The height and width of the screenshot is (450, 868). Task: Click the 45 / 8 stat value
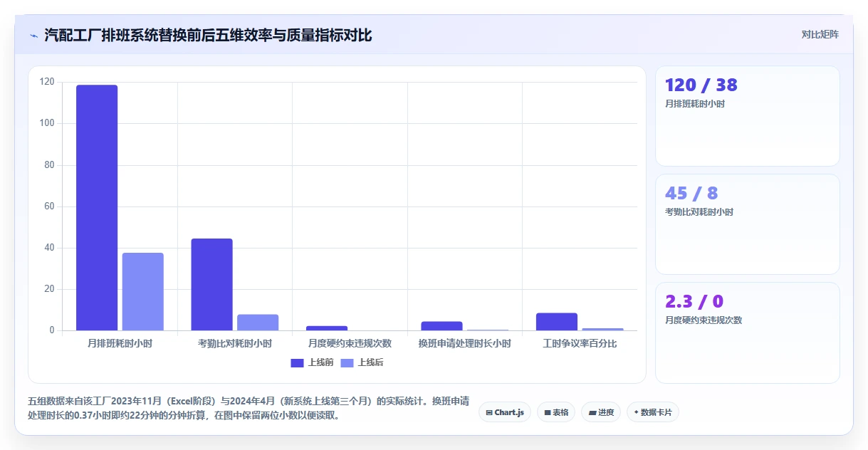[691, 194]
